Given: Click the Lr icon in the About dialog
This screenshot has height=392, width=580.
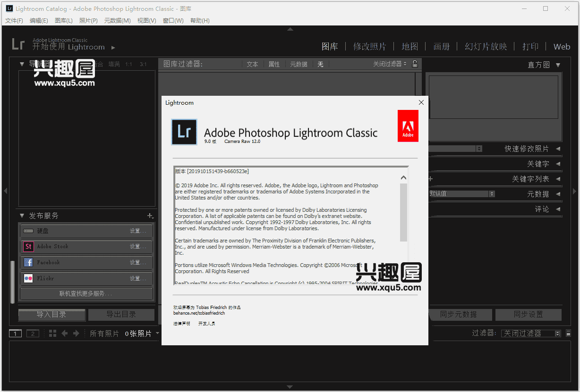Looking at the screenshot, I should coord(184,132).
